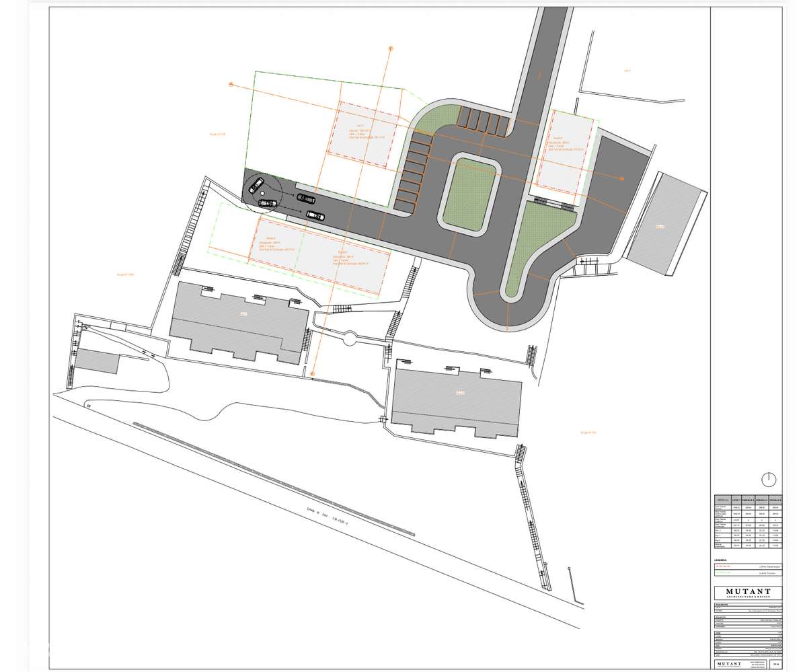Viewport: 805px width, 672px height.
Task: Click the green dashed line legend entry
Action: pos(748,572)
